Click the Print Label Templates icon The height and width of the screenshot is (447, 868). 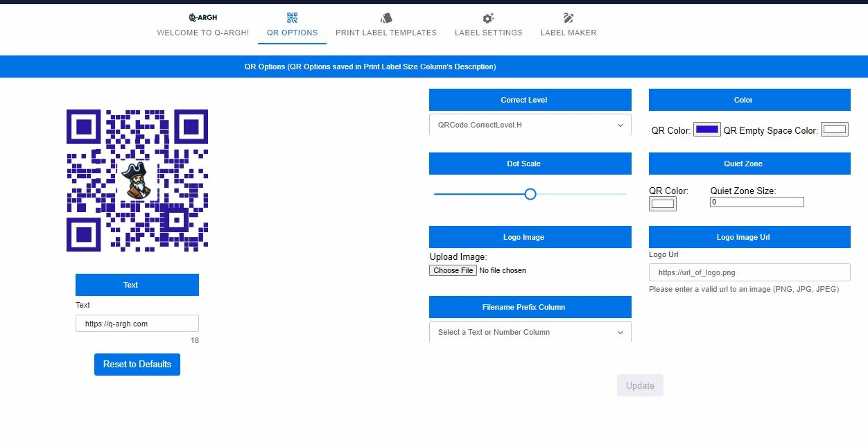[x=386, y=18]
